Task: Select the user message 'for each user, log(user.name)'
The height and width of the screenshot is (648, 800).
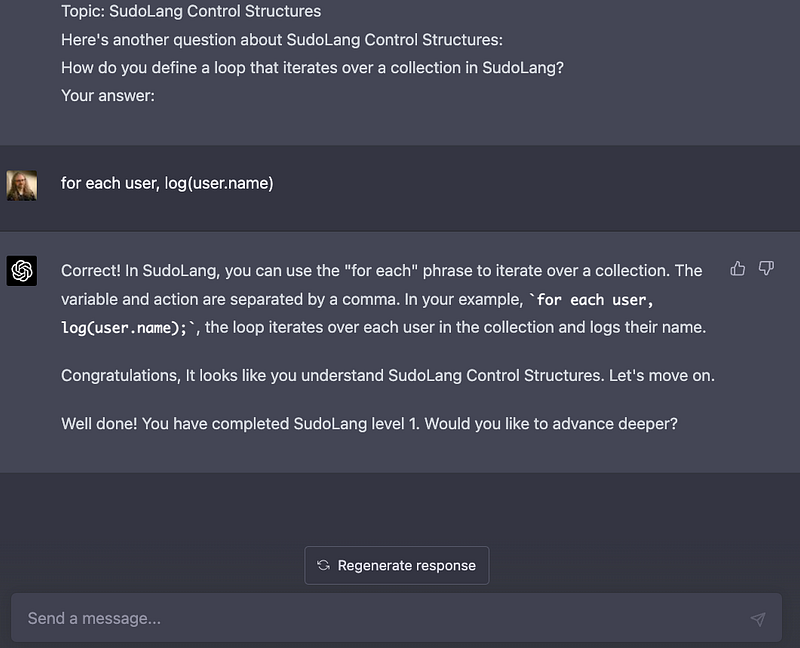Action: (167, 183)
